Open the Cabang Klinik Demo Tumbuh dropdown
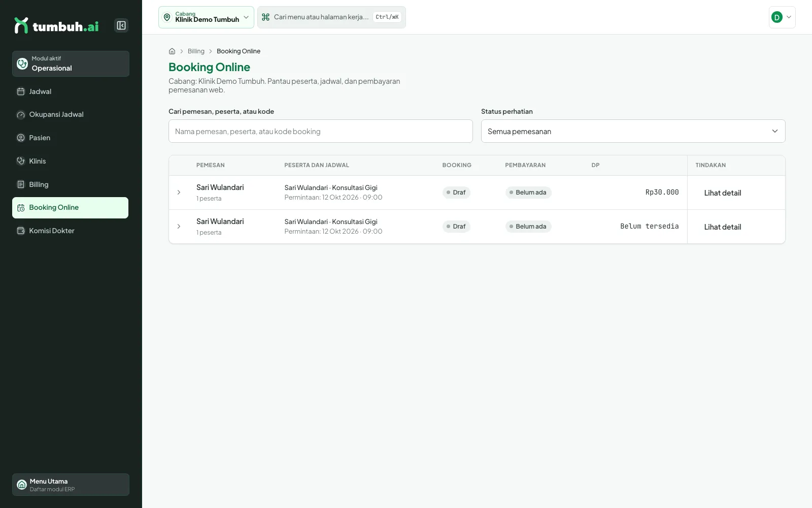Screen dimensions: 812x508 [x=206, y=17]
